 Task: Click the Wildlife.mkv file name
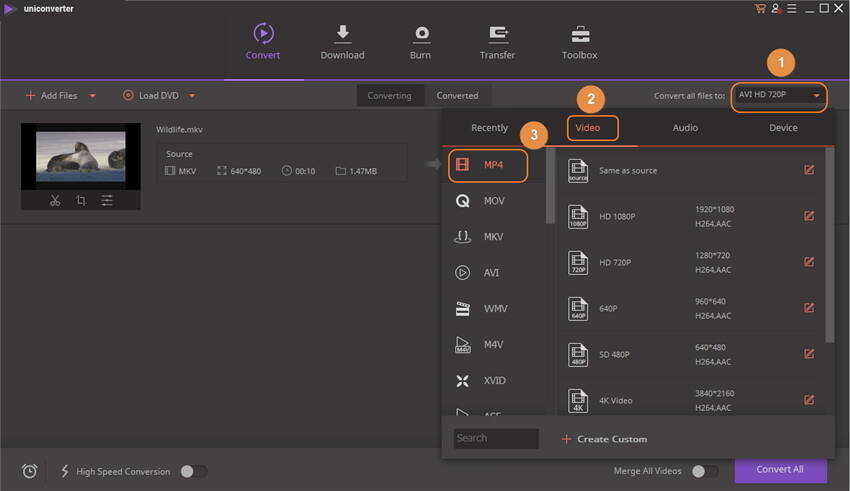click(179, 130)
